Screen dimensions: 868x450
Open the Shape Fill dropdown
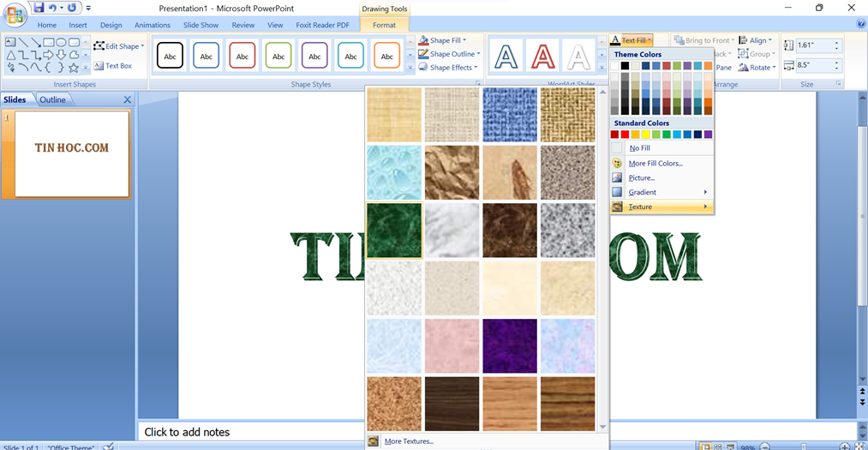click(451, 40)
